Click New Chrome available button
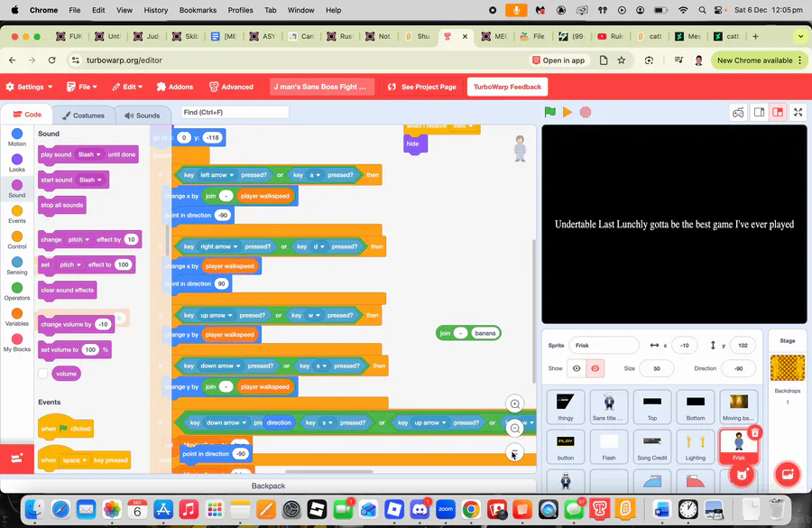Screen dimensions: 812x528 [x=759, y=60]
